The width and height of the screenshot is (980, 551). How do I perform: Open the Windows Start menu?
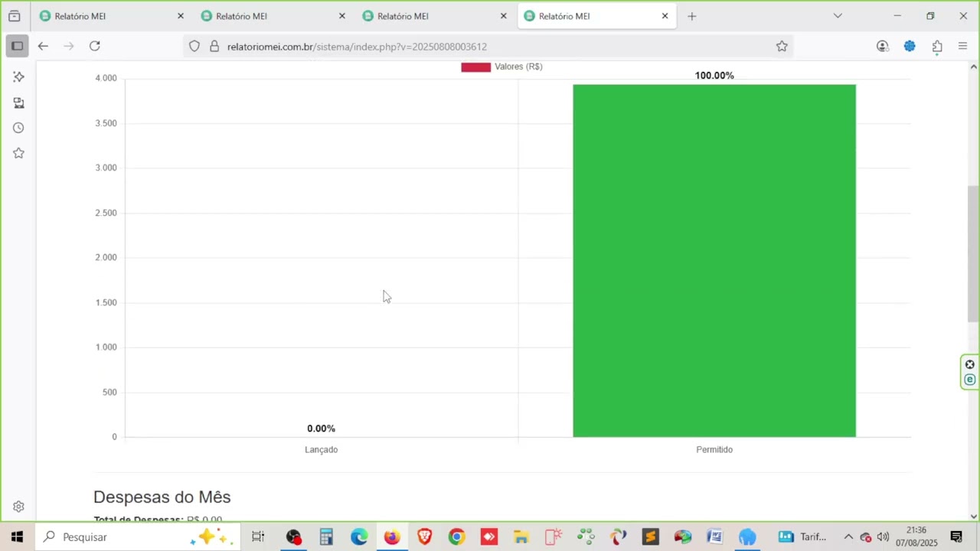pyautogui.click(x=17, y=537)
